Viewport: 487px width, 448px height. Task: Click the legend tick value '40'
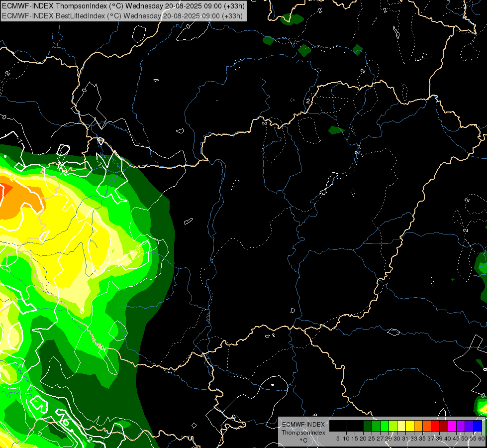point(448,439)
